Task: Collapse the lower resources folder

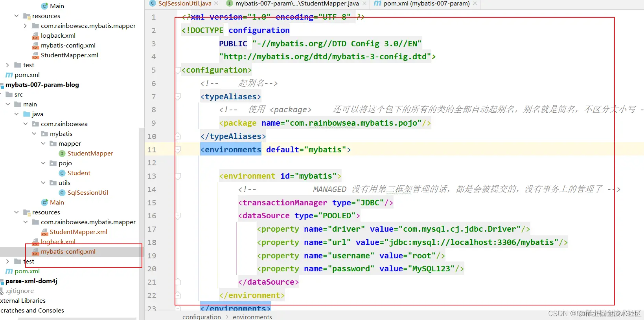Action: 16,212
